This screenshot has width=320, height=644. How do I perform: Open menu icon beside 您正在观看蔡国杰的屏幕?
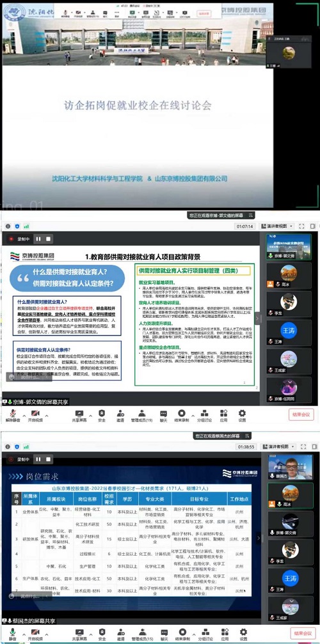coord(248,436)
